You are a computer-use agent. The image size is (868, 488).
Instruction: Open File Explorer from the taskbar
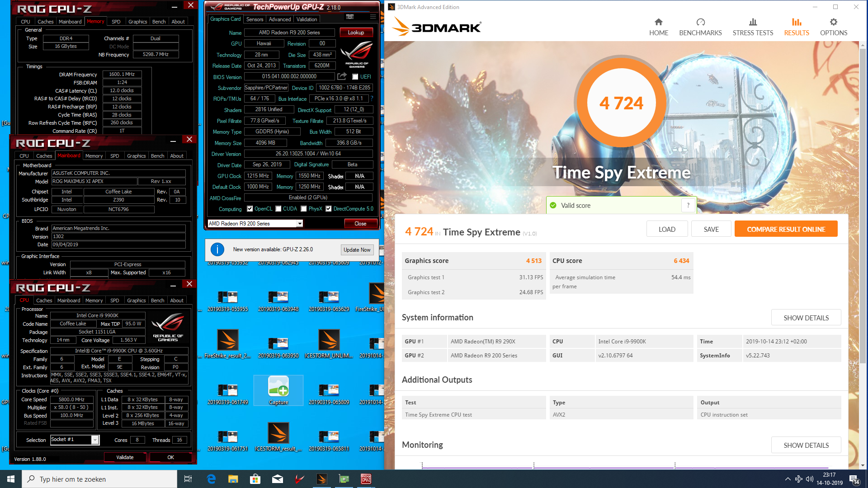point(233,479)
